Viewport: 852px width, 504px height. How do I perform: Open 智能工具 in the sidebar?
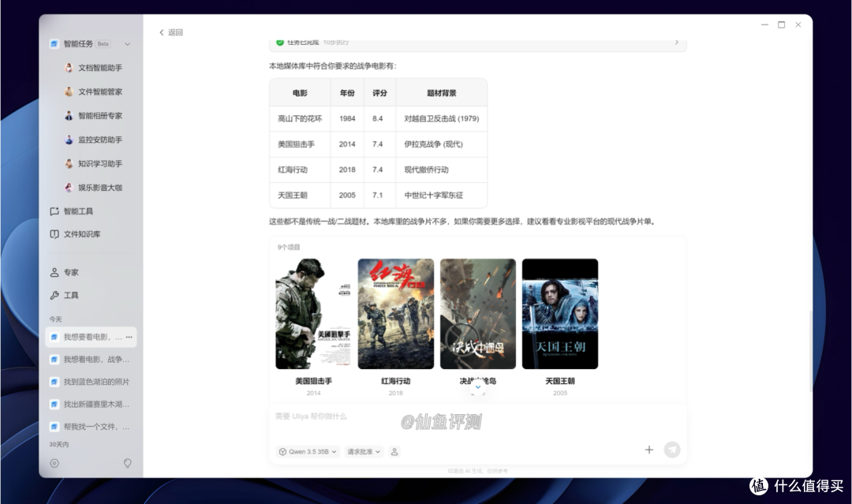pos(72,211)
